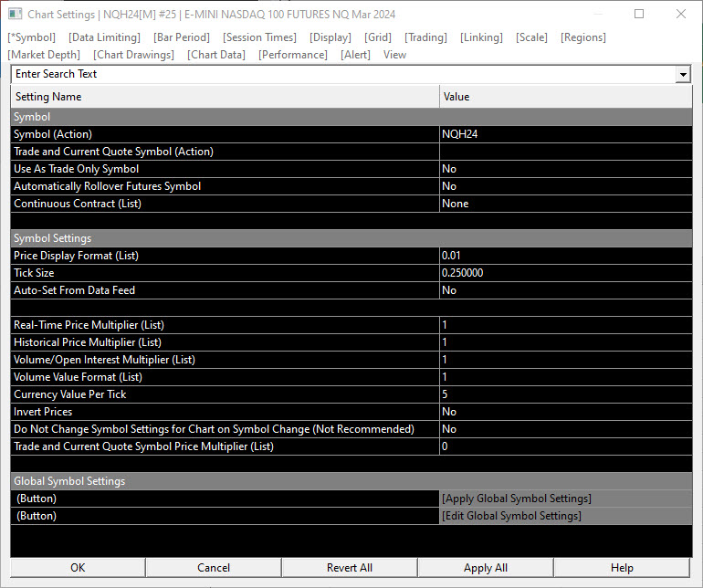Select the Chart Drawings tab
The height and width of the screenshot is (588, 703).
pos(133,55)
